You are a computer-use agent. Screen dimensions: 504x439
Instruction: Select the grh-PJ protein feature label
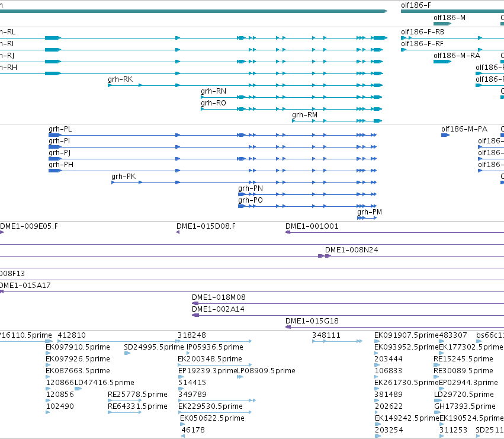coord(59,153)
